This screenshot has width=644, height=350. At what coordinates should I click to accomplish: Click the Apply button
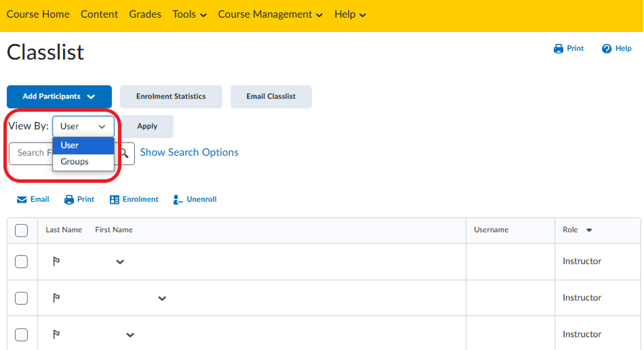pyautogui.click(x=147, y=126)
